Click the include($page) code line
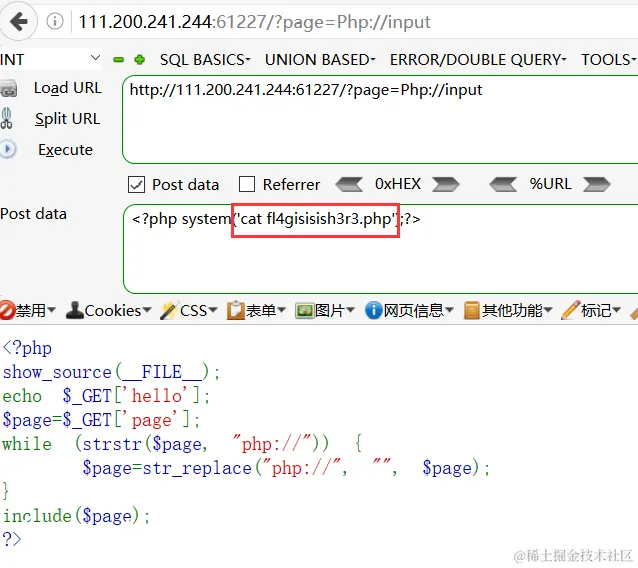 [x=76, y=516]
